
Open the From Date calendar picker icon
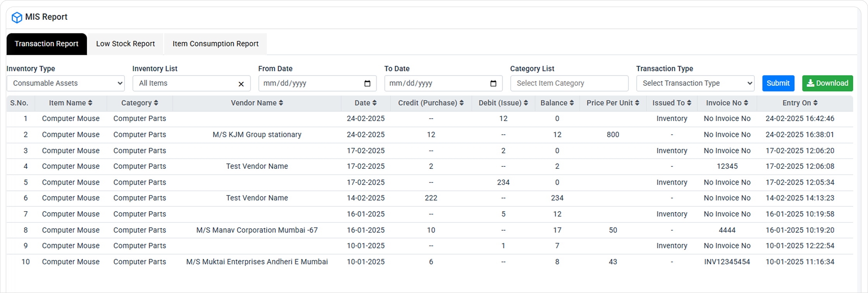(367, 83)
